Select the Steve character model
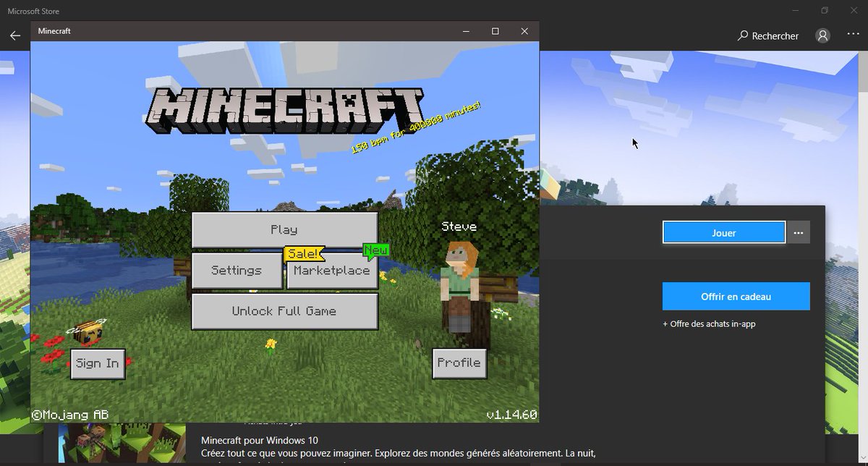Screen dimensions: 868x466 pos(460,286)
